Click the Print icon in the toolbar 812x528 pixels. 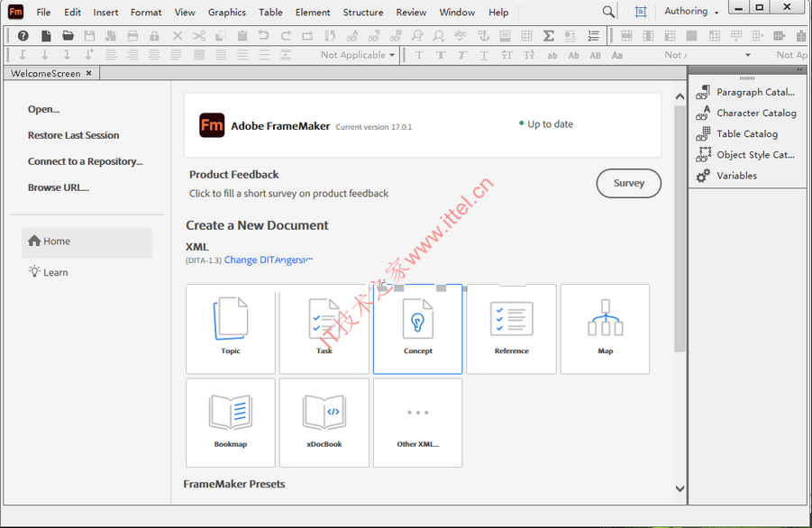(x=133, y=36)
